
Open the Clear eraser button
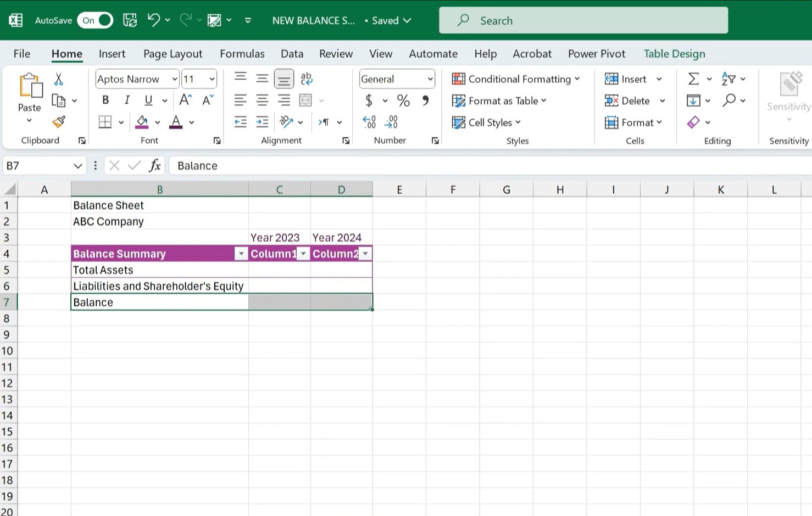point(693,122)
